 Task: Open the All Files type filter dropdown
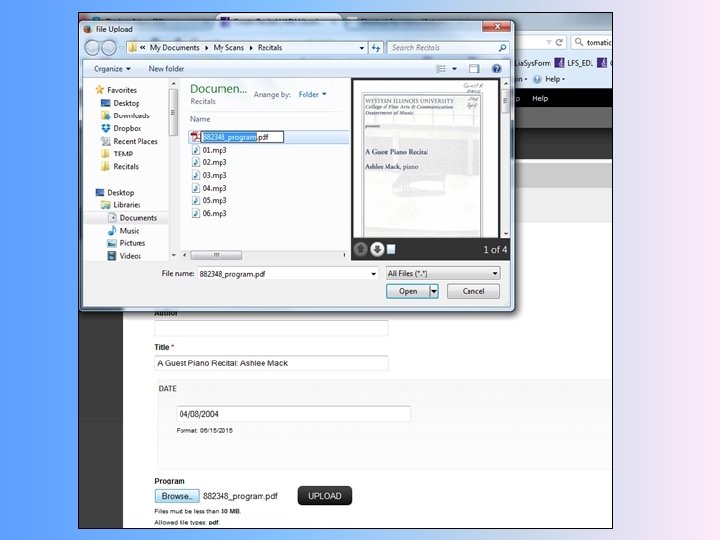(443, 274)
